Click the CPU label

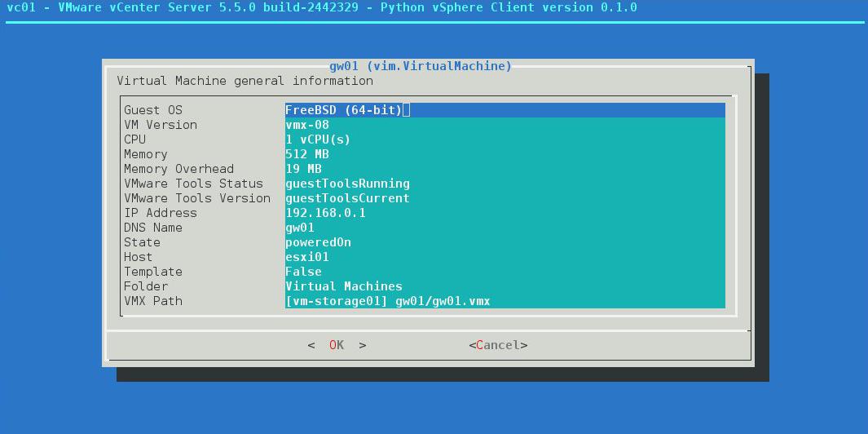[134, 139]
